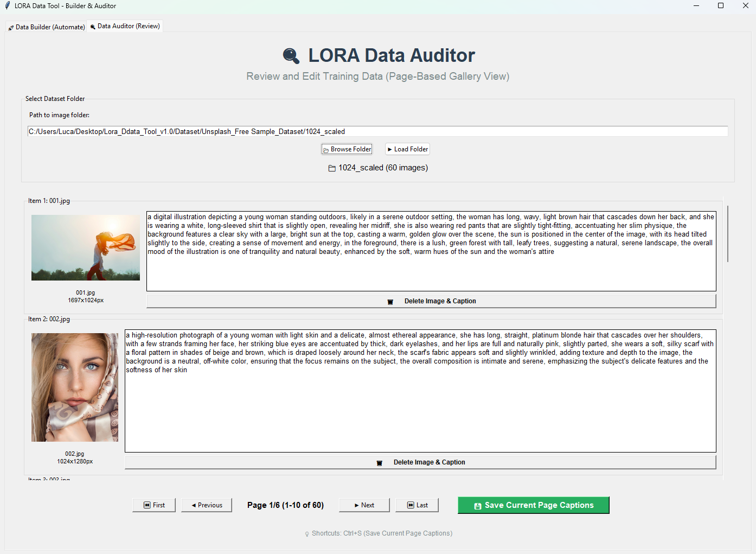Click the folder icon beside 1024_scaled
Viewport: 756px width, 554px height.
pyautogui.click(x=332, y=168)
